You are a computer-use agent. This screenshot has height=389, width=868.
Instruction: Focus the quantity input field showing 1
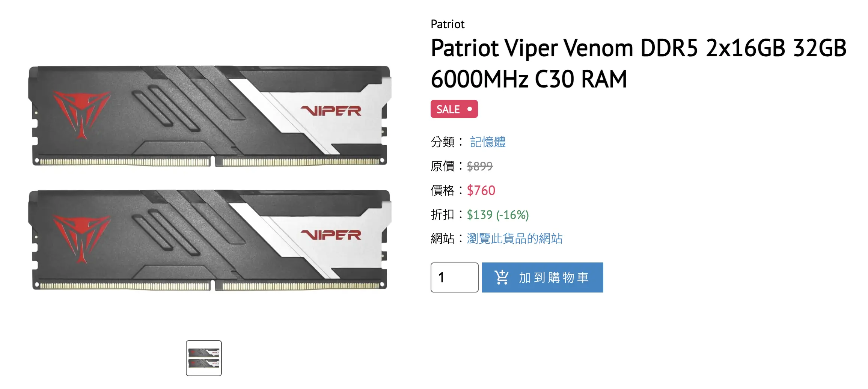(454, 277)
